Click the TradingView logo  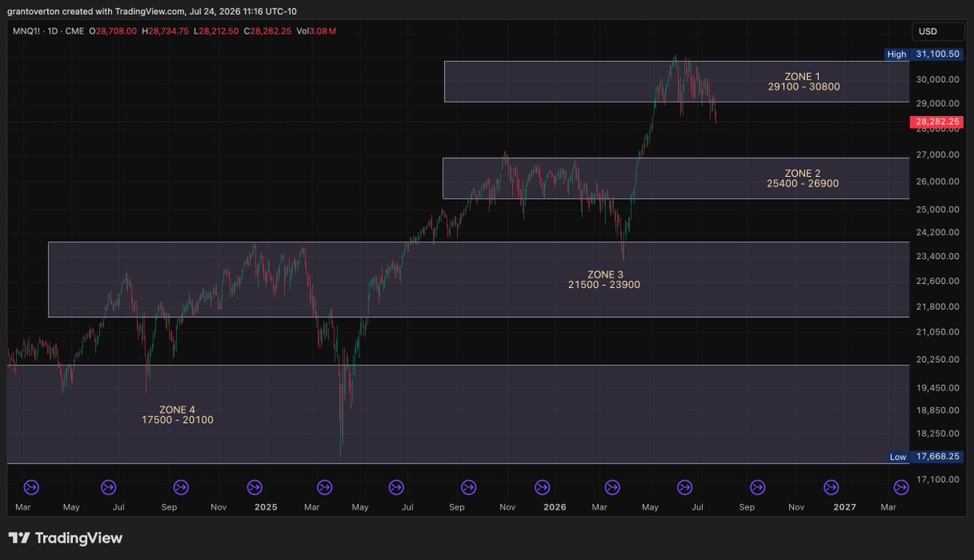click(65, 538)
